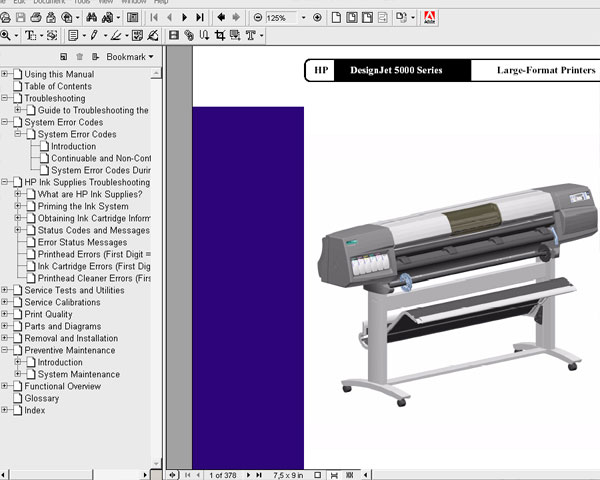Open the Introduction bookmark under System Error Codes

(x=73, y=146)
